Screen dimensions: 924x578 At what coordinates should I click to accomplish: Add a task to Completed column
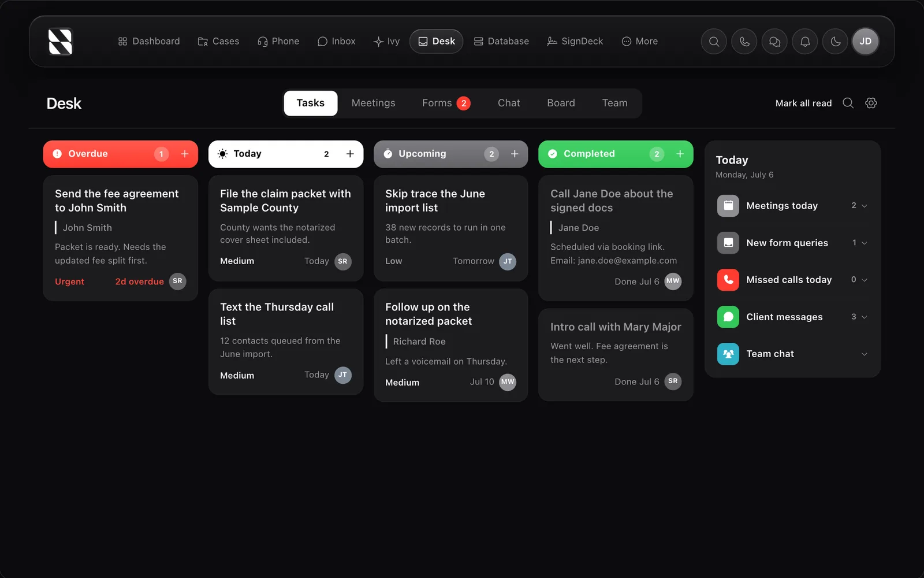(x=680, y=154)
